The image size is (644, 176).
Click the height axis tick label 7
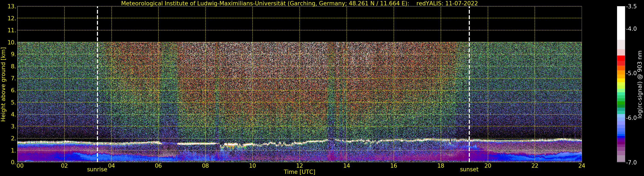13,78
